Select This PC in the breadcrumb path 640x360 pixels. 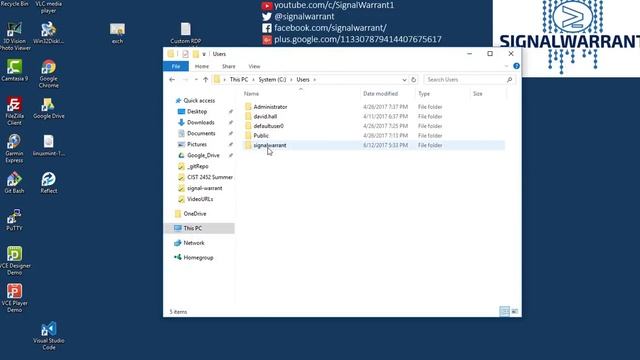tap(239, 80)
